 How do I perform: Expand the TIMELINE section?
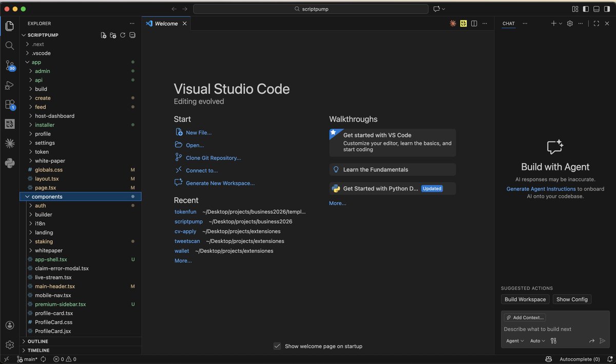[81, 350]
